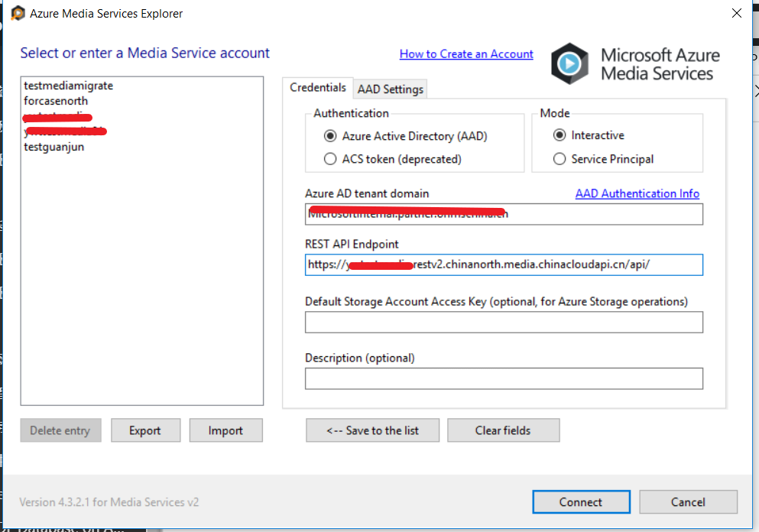This screenshot has width=759, height=532.
Task: Close the Azure Media Services Explorer window
Action: pos(737,13)
